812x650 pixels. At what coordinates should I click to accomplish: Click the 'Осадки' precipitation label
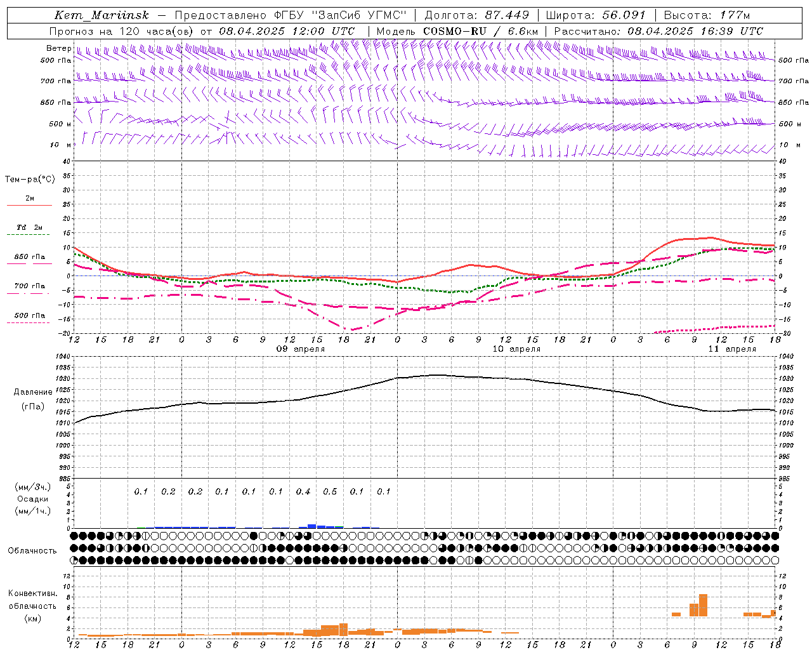[x=33, y=499]
